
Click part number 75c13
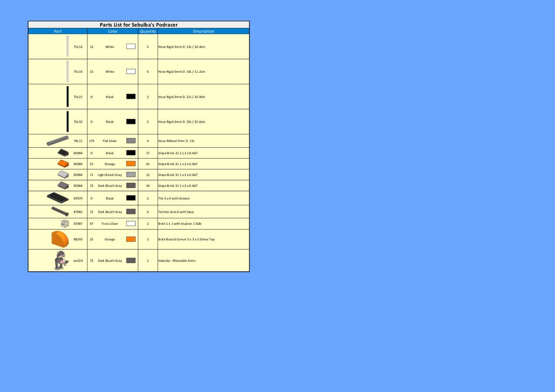click(x=78, y=47)
